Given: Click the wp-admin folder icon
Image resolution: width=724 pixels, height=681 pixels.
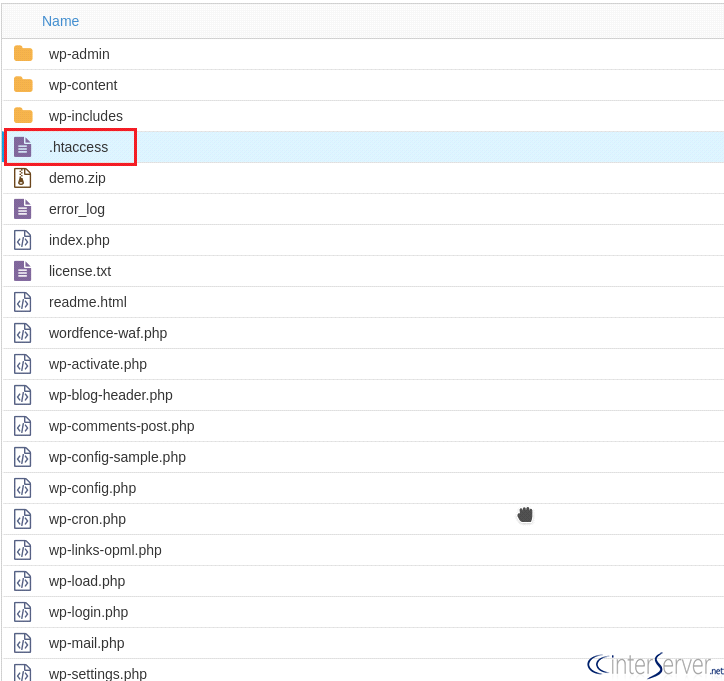Looking at the screenshot, I should click(x=23, y=54).
